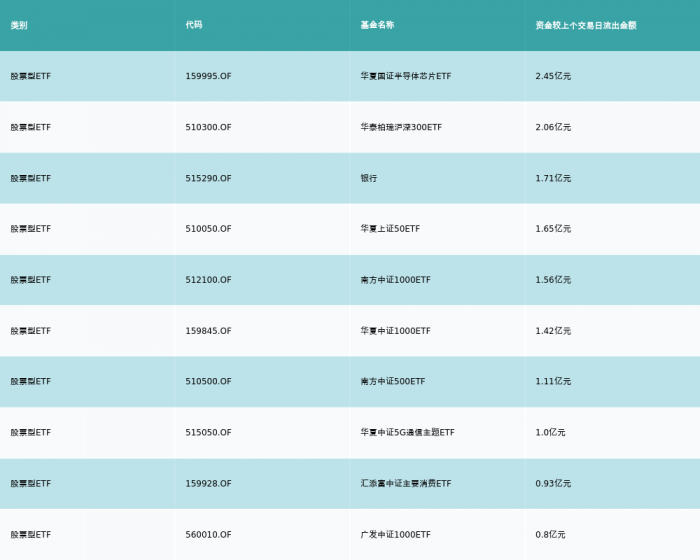Viewport: 700px width, 560px height.
Task: Click fund name 银行
Action: [x=369, y=178]
